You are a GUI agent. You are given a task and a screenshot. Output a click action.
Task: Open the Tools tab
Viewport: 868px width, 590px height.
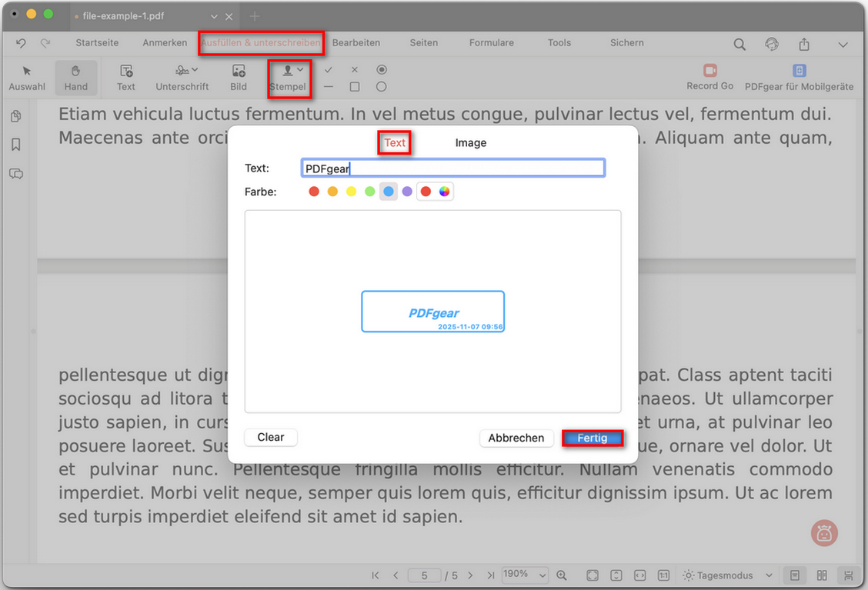(559, 42)
